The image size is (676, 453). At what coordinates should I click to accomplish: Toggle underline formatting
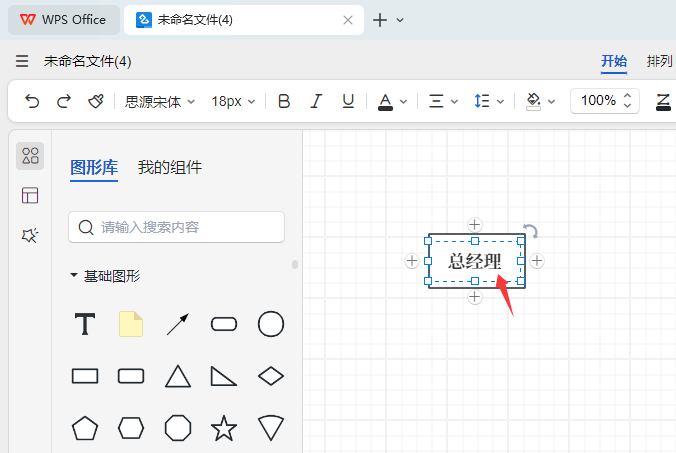348,101
